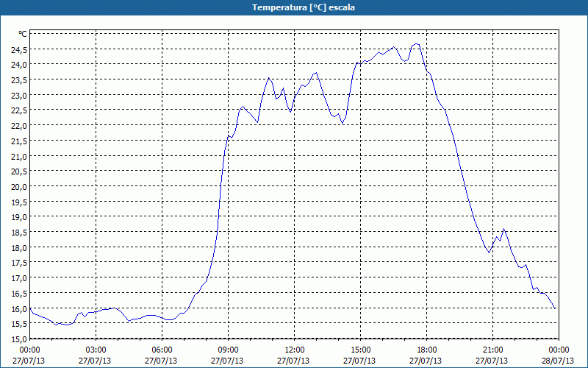Image resolution: width=588 pixels, height=368 pixels.
Task: Click the 20,5 y-axis value
Action: pos(19,171)
